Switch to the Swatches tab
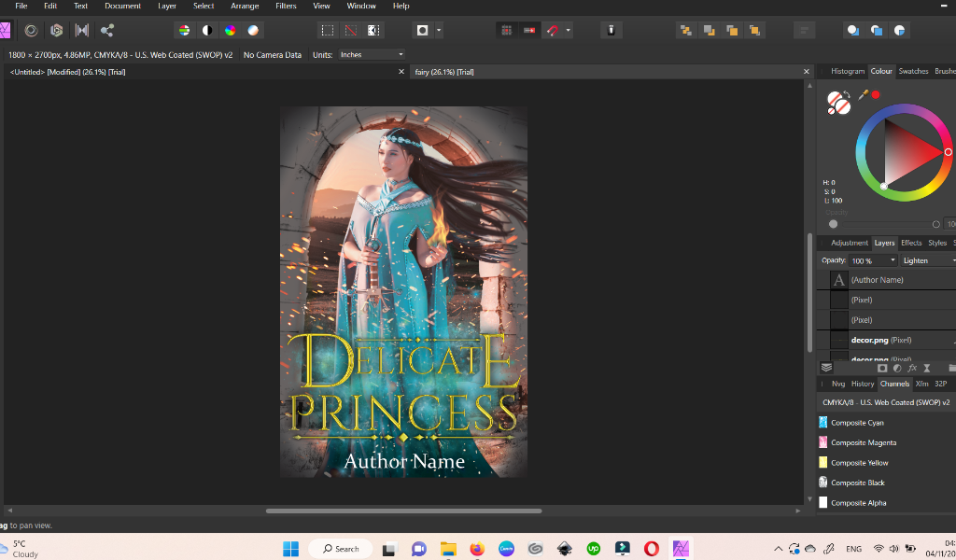Screen dimensions: 956x560 click(x=913, y=71)
